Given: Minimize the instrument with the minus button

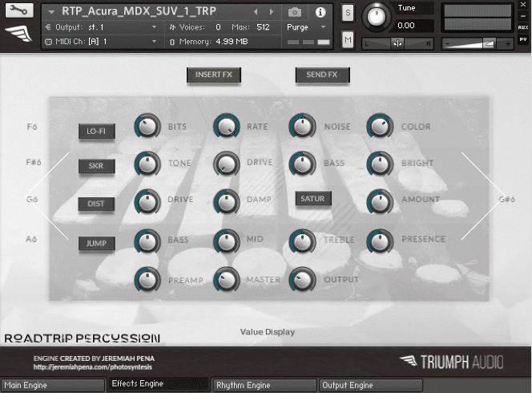Looking at the screenshot, I should point(523,16).
